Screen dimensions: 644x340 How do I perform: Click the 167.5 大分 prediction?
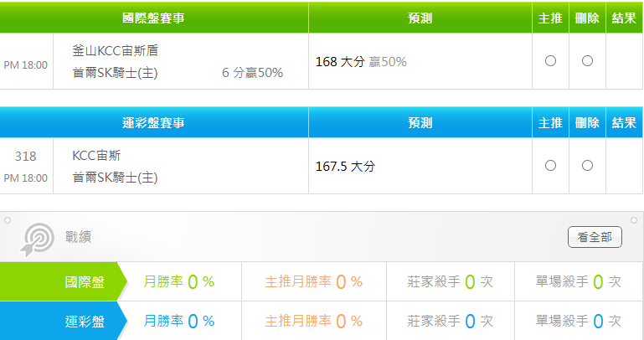tap(345, 167)
